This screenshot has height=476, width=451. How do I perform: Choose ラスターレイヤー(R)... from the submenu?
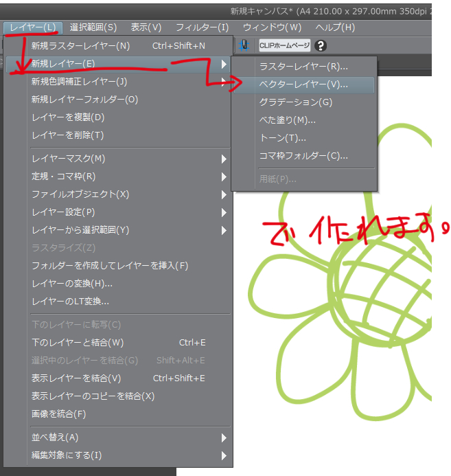click(x=303, y=67)
